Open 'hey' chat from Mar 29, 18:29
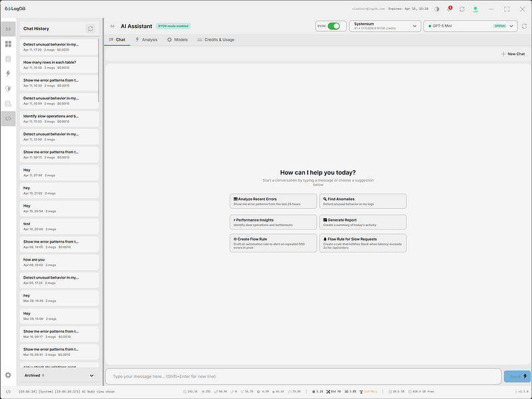The image size is (532, 399). (59, 299)
